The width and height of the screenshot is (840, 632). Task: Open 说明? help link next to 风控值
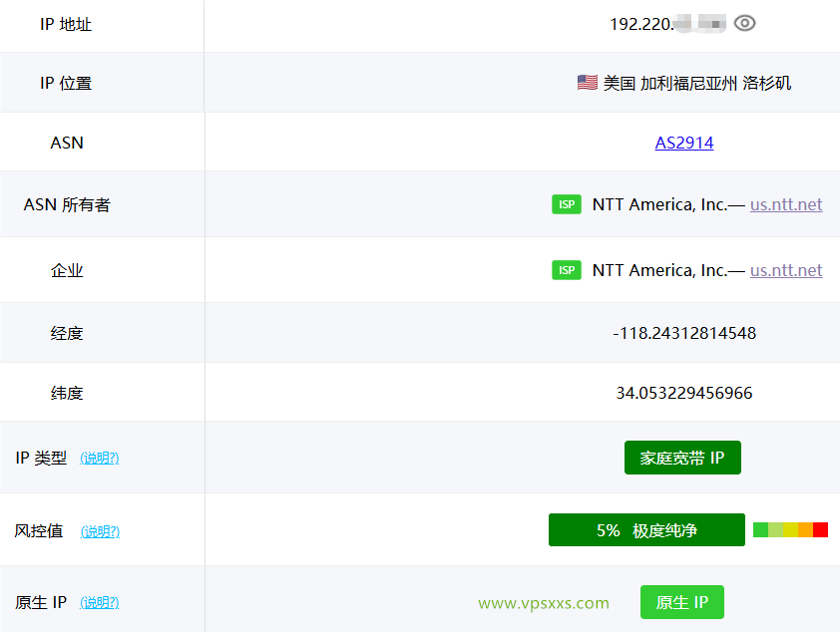point(100,531)
